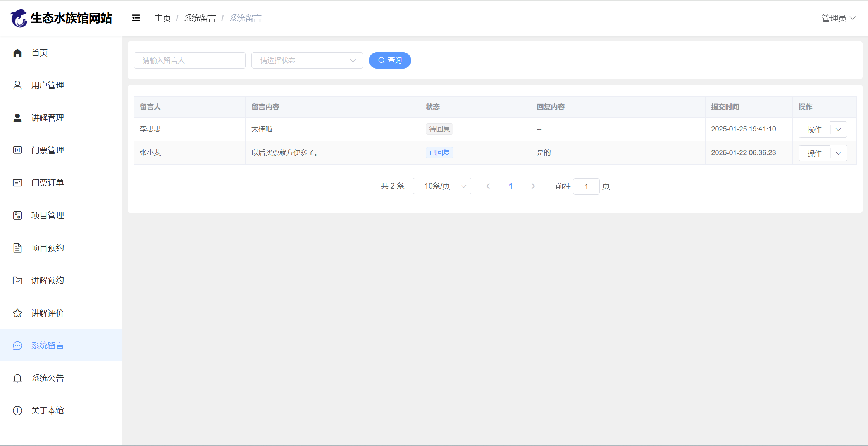Focus the 请输入留言人 input field
The height and width of the screenshot is (446, 868).
(189, 60)
